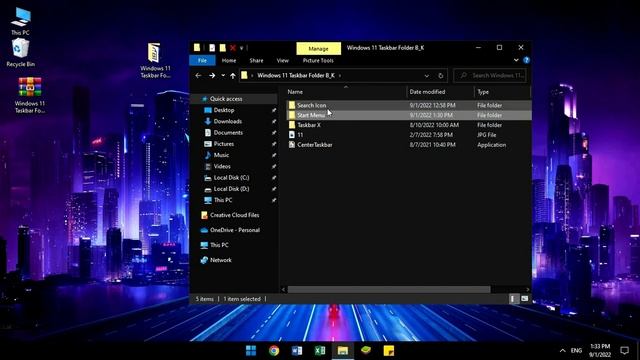Open the File menu tab
The width and height of the screenshot is (640, 360).
[202, 60]
